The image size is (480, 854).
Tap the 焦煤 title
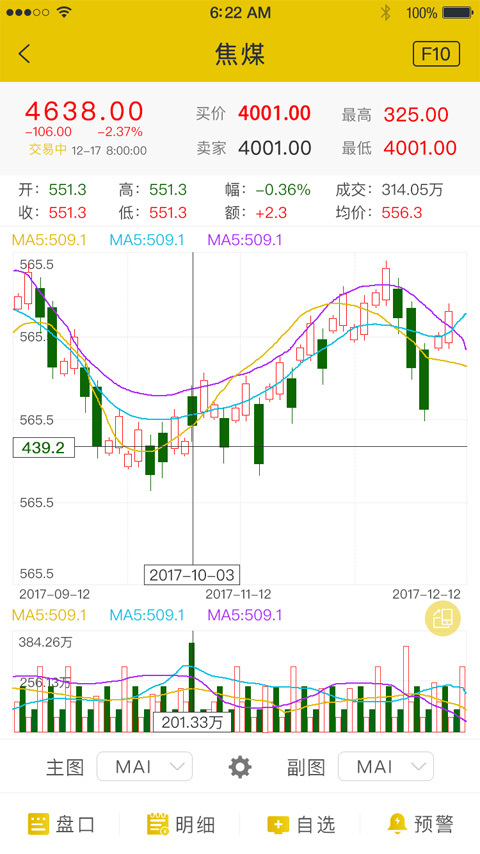click(240, 54)
